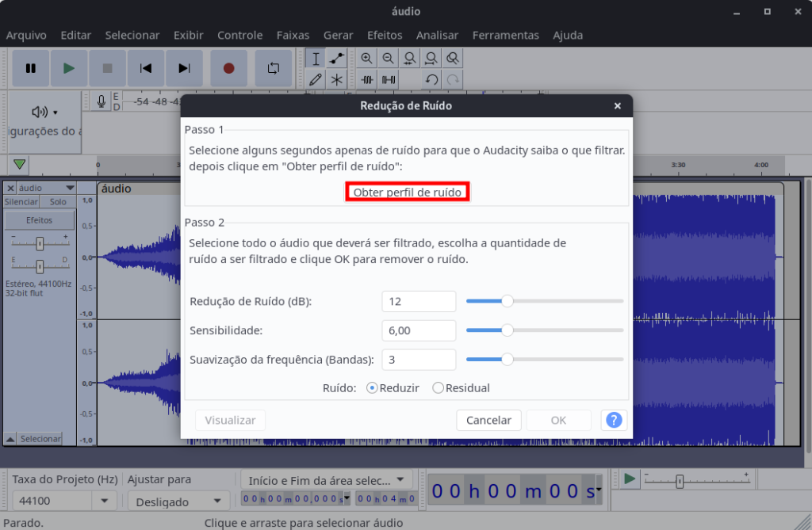Screen dimensions: 812x530
Task: Silence audio selection icon
Action: [x=388, y=80]
